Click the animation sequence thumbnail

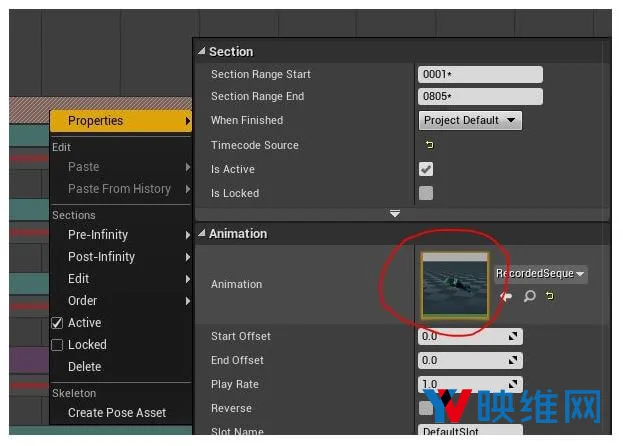(455, 286)
